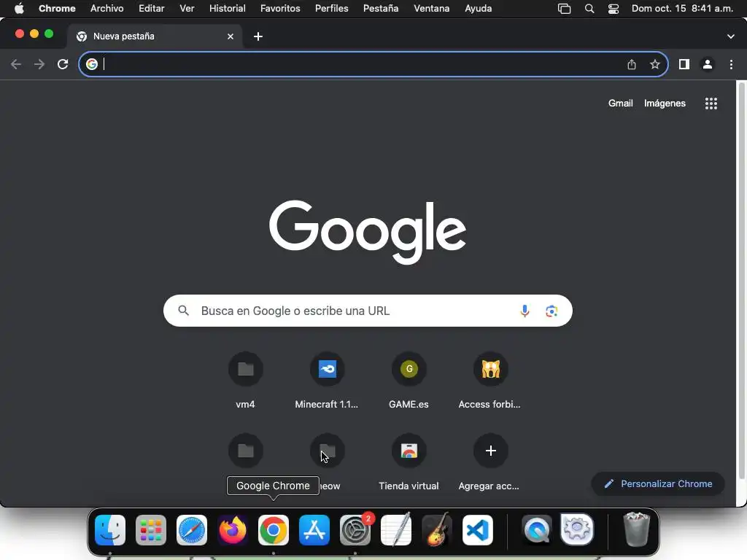Open the folder shortcut above Google Chrome tooltip
This screenshot has height=560, width=747.
click(x=245, y=451)
